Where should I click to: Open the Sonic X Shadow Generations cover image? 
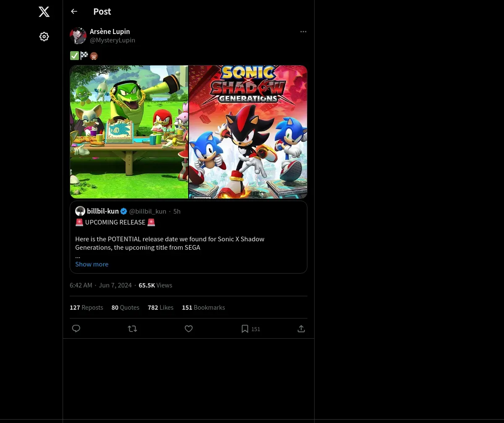coord(248,132)
